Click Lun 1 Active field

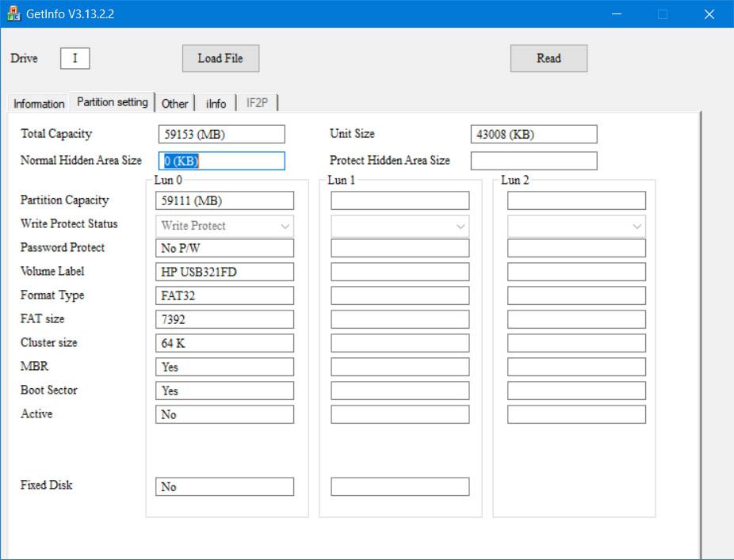point(399,414)
